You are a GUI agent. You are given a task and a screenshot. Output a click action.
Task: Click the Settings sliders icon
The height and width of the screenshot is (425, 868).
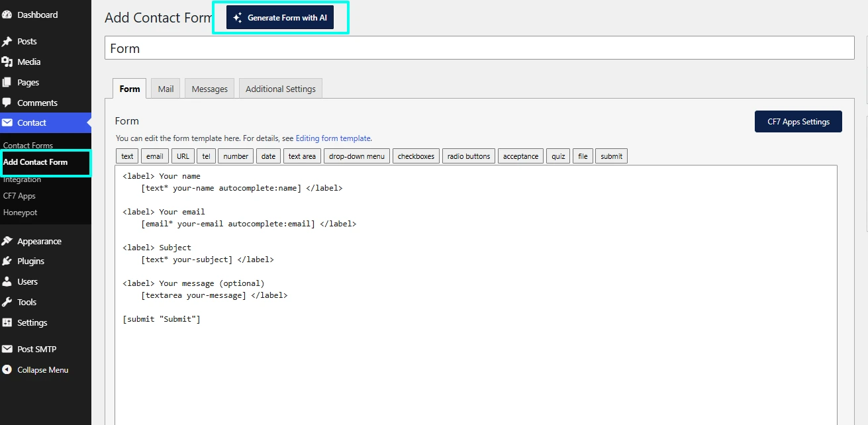coord(7,322)
